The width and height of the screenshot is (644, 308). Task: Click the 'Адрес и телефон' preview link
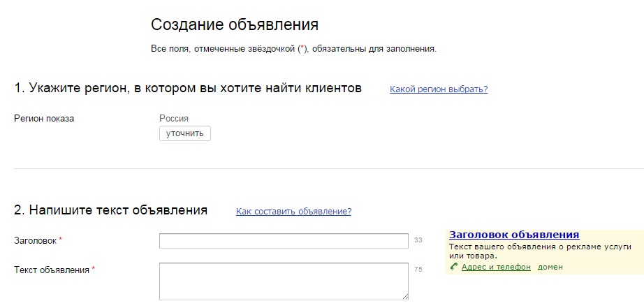click(x=496, y=267)
